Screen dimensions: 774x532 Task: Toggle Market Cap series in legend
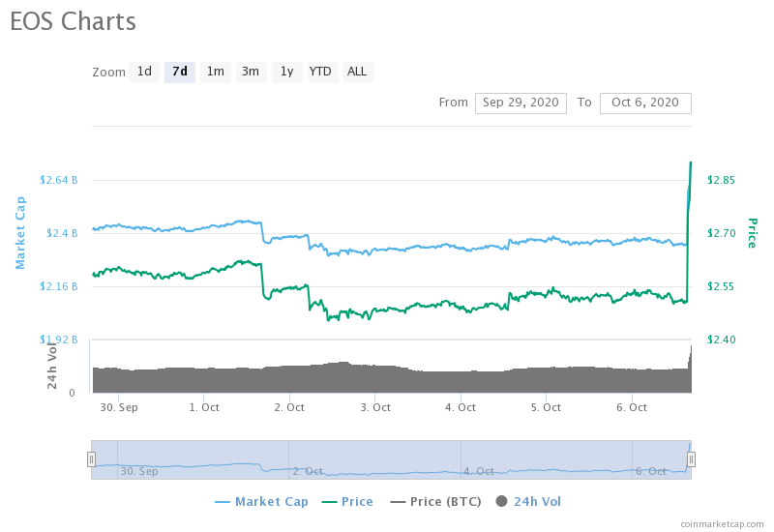pos(261,502)
